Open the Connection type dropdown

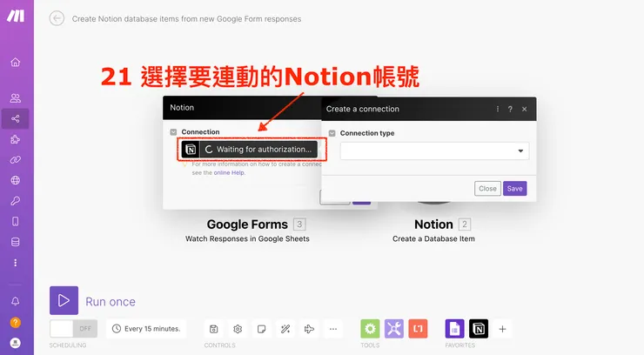click(x=434, y=151)
